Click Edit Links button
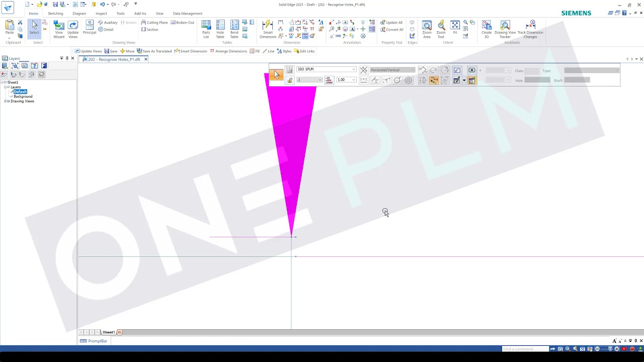The height and width of the screenshot is (362, 644). pos(304,51)
